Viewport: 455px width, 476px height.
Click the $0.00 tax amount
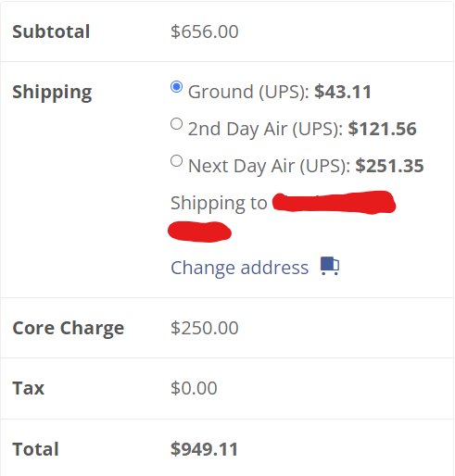(x=194, y=388)
